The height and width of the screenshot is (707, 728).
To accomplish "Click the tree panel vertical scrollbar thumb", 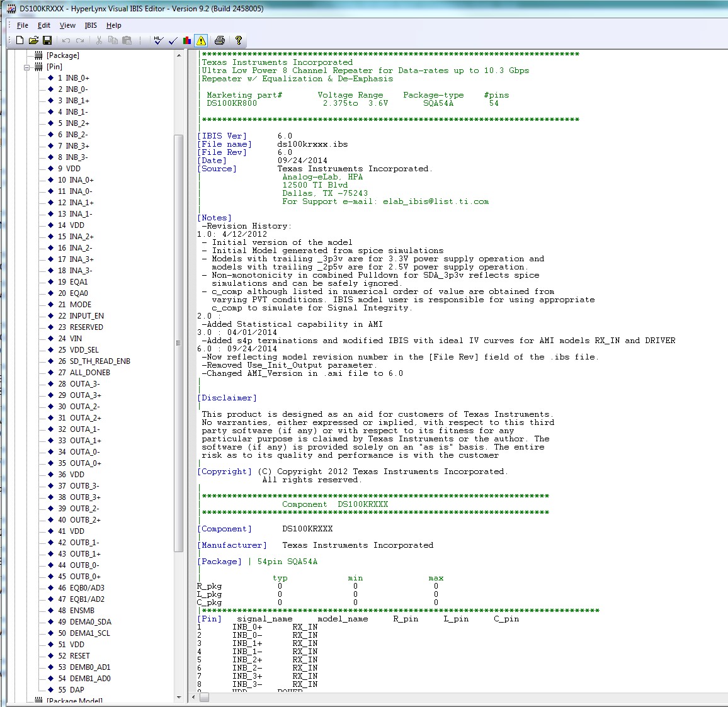I will [x=179, y=343].
